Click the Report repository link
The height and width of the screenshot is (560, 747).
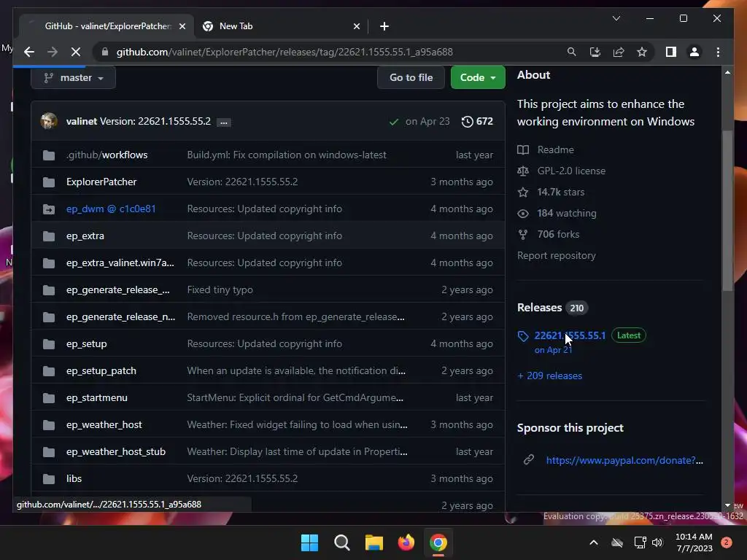(x=557, y=256)
